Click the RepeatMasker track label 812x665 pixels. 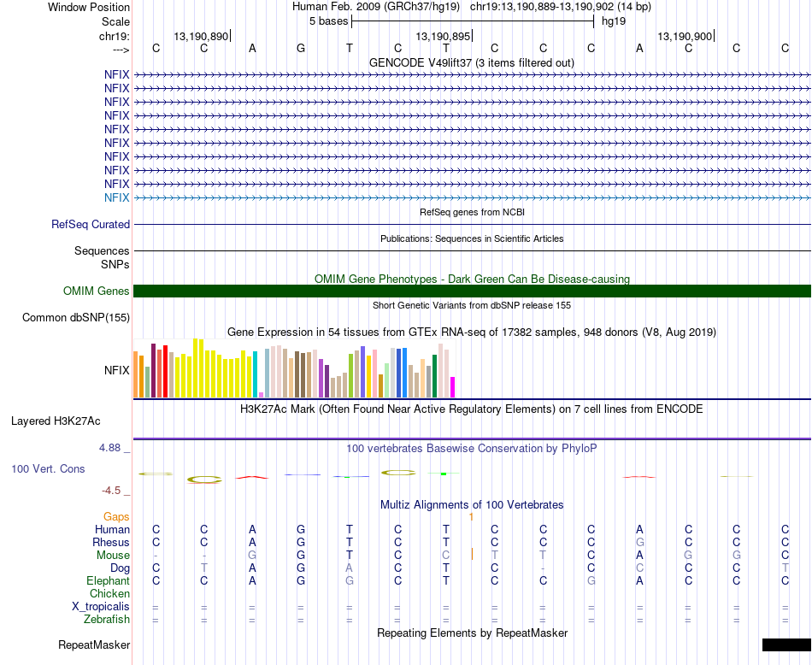94,644
